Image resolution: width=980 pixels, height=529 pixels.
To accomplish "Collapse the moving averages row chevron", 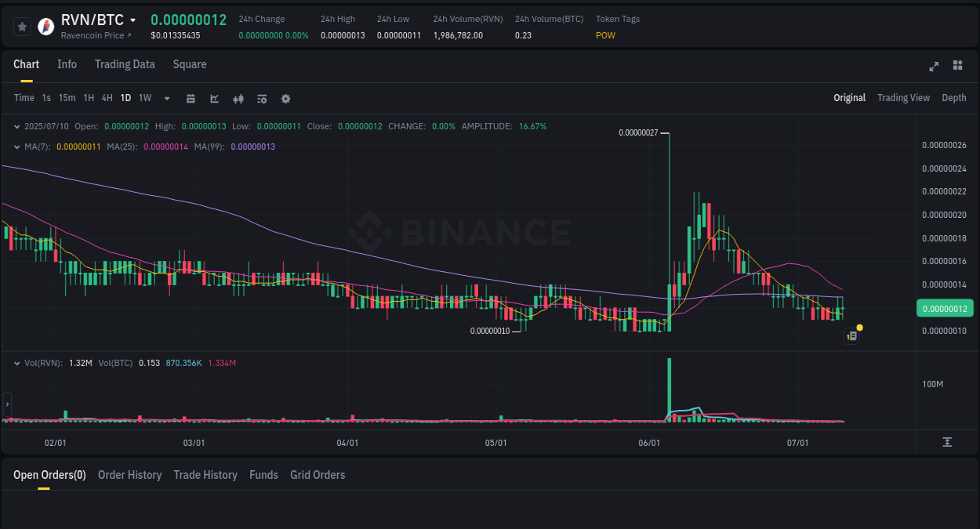I will (x=17, y=145).
